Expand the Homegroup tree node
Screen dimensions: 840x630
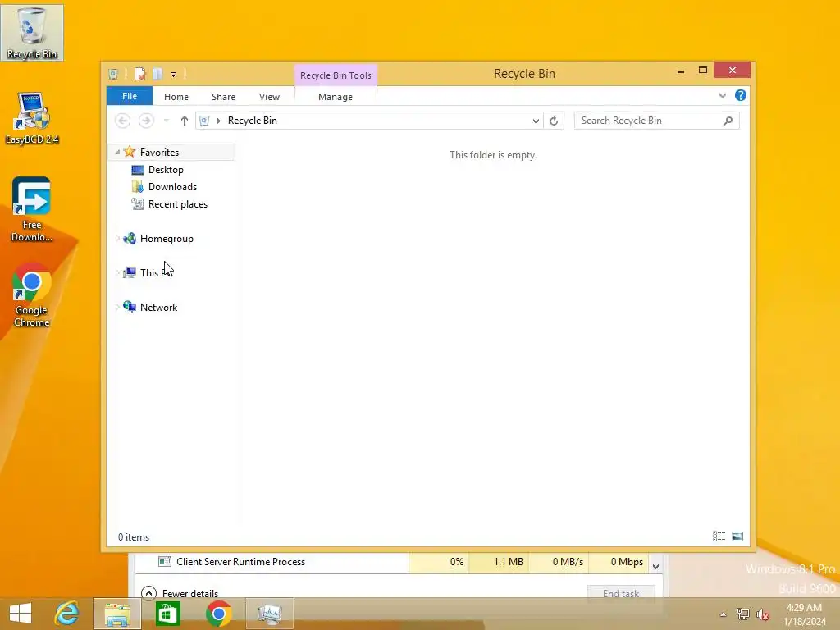(117, 239)
